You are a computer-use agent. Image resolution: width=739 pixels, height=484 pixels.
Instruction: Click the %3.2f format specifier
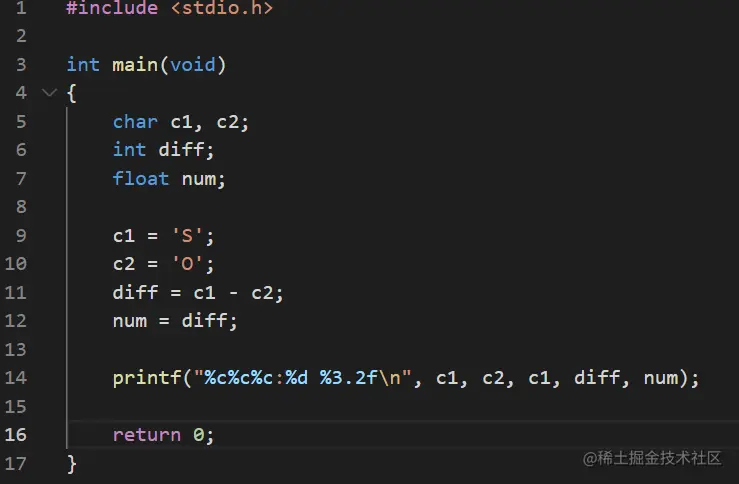(x=349, y=378)
